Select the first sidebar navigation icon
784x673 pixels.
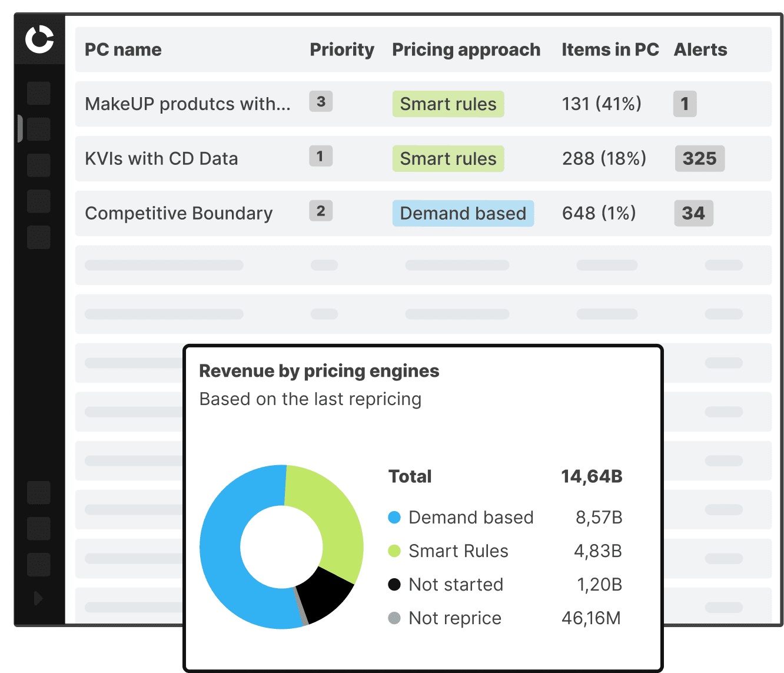tap(38, 93)
